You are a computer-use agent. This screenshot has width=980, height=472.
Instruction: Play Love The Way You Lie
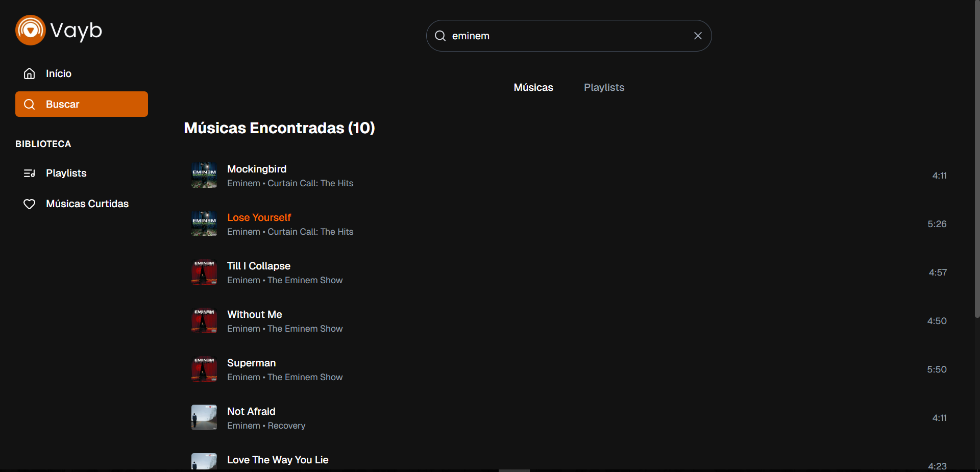[x=278, y=460]
